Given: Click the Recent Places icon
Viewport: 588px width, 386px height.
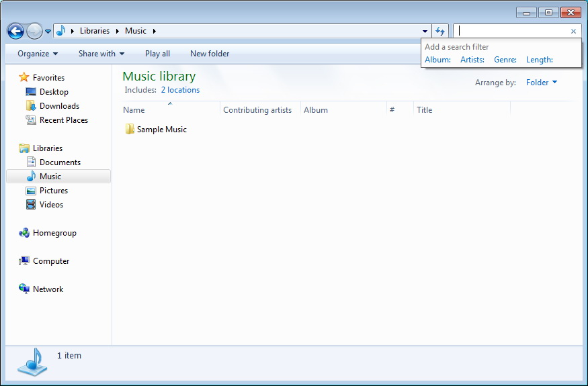Looking at the screenshot, I should [31, 119].
